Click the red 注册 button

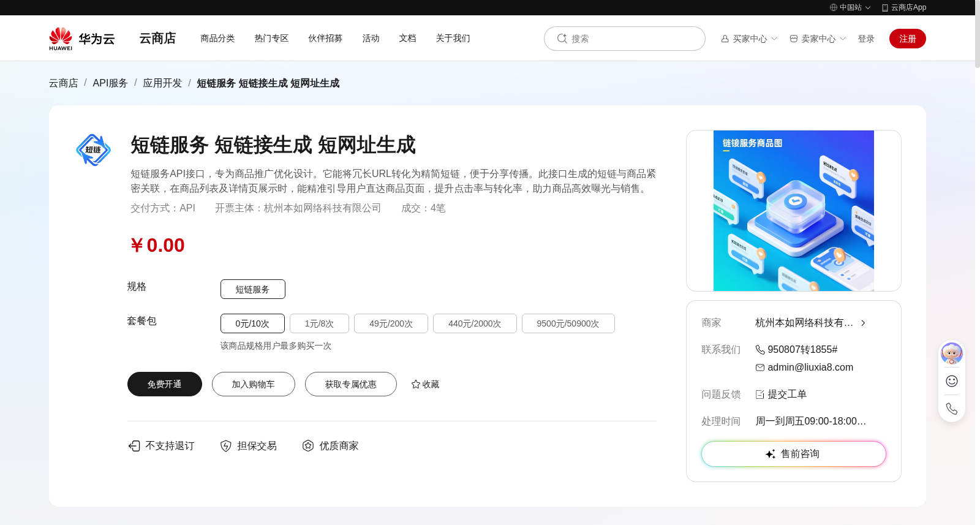click(908, 39)
